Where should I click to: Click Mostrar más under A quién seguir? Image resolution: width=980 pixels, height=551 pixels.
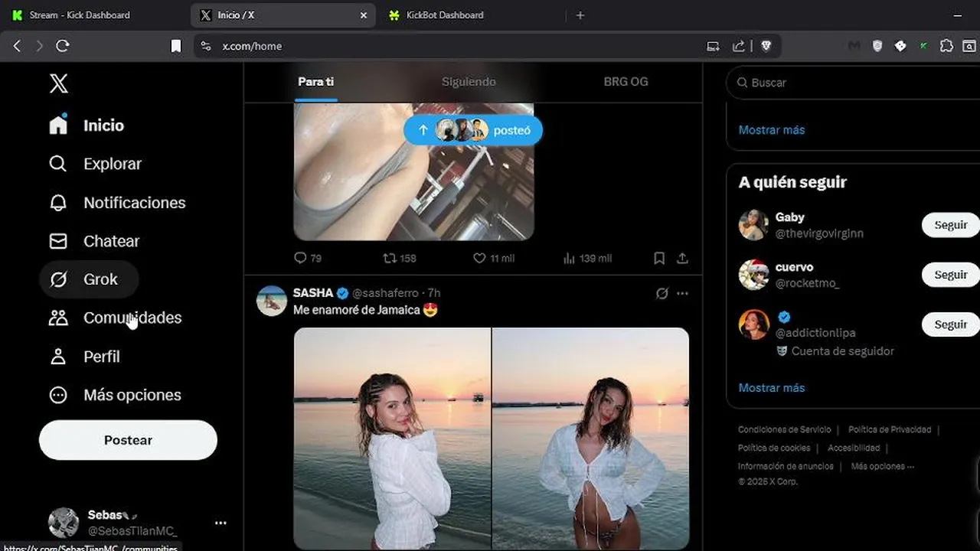pos(772,388)
